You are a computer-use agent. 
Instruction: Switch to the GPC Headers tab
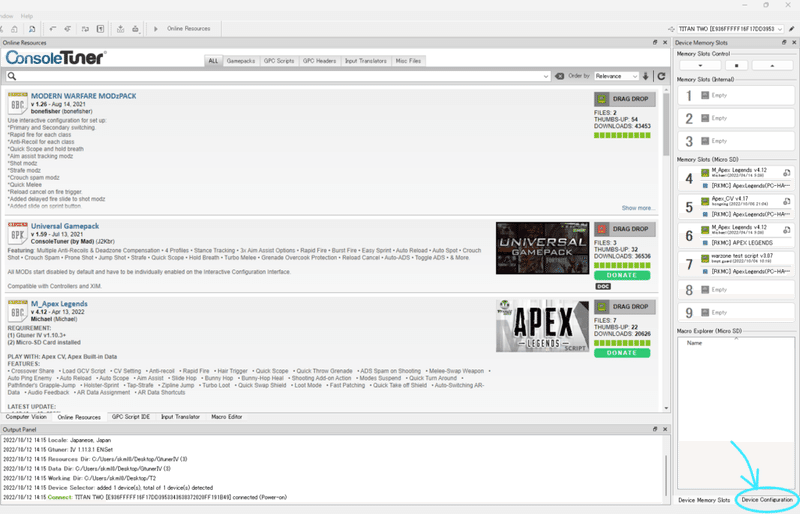point(319,61)
